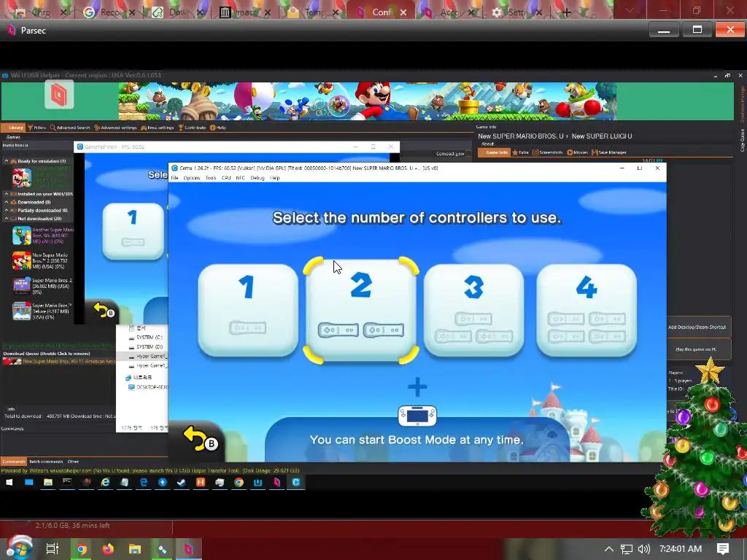This screenshot has height=560, width=747.
Task: Click the yellow B back arrow in Cemu
Action: [200, 439]
